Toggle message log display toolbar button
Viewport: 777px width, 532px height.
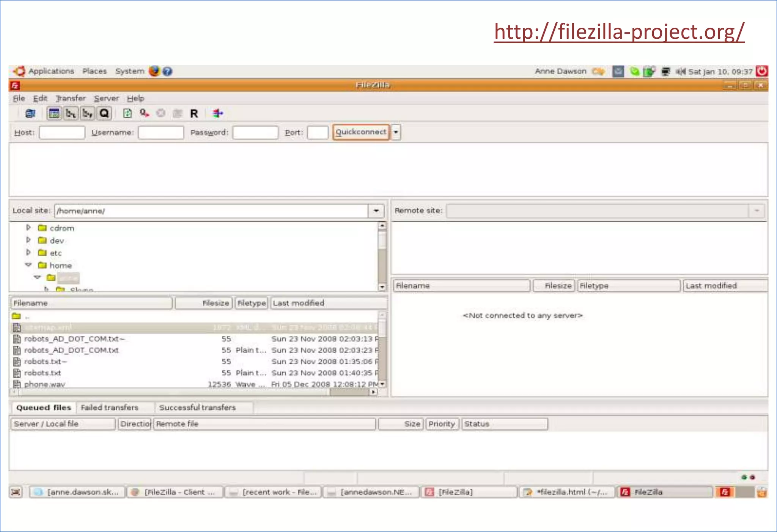(54, 113)
